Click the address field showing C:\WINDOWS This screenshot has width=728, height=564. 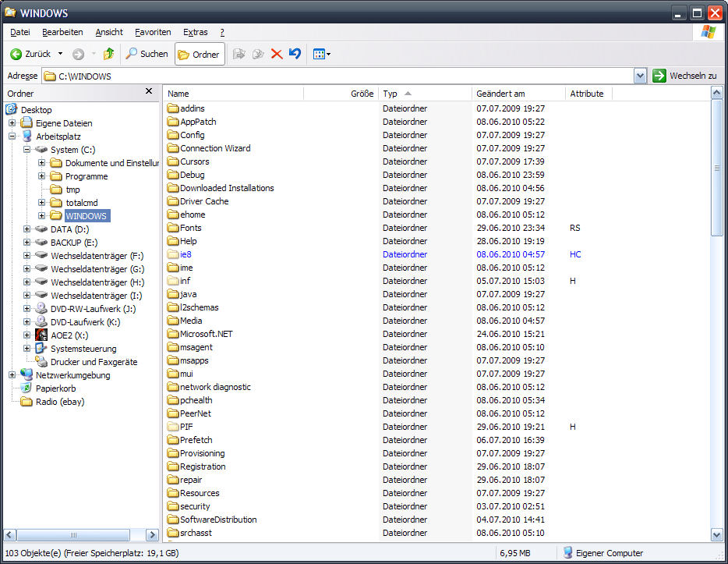pyautogui.click(x=338, y=76)
